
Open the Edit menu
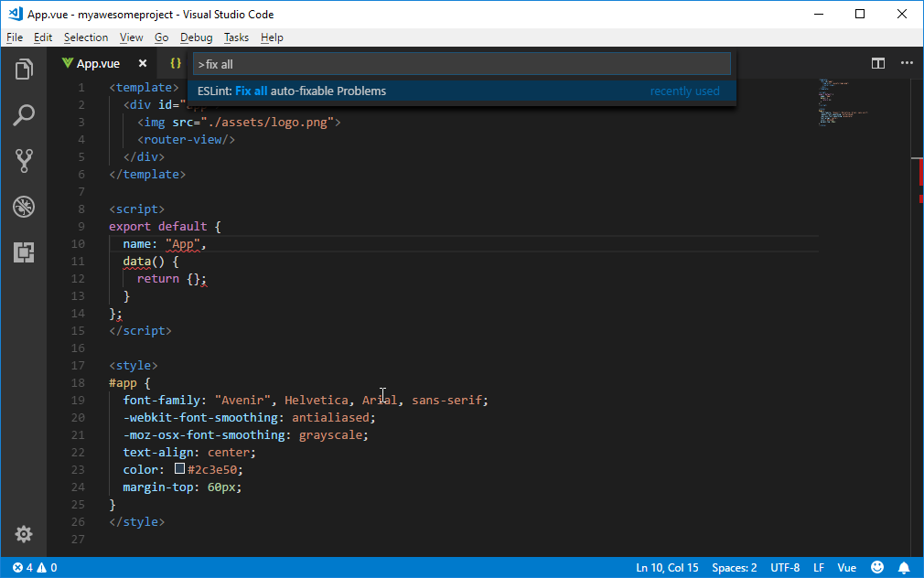[x=43, y=37]
